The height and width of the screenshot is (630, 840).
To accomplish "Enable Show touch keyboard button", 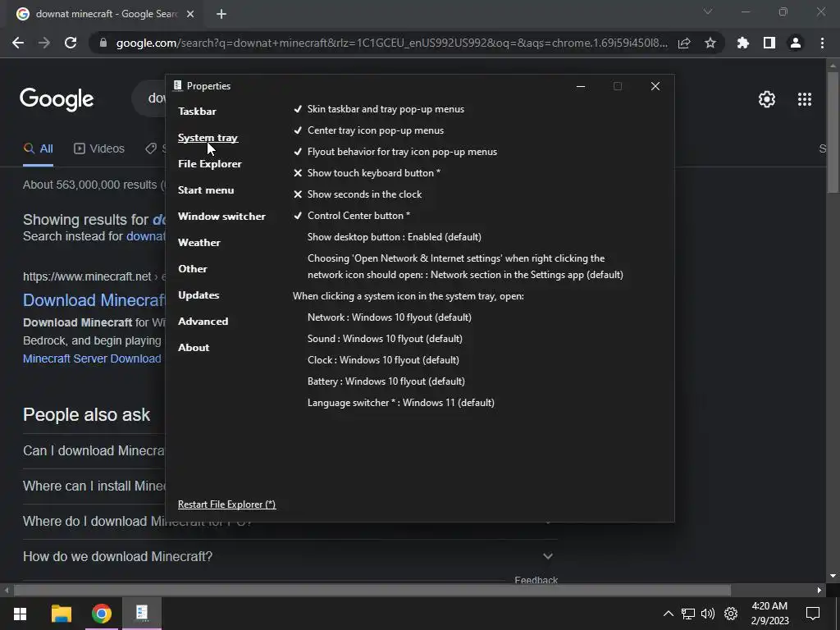I will pyautogui.click(x=367, y=173).
